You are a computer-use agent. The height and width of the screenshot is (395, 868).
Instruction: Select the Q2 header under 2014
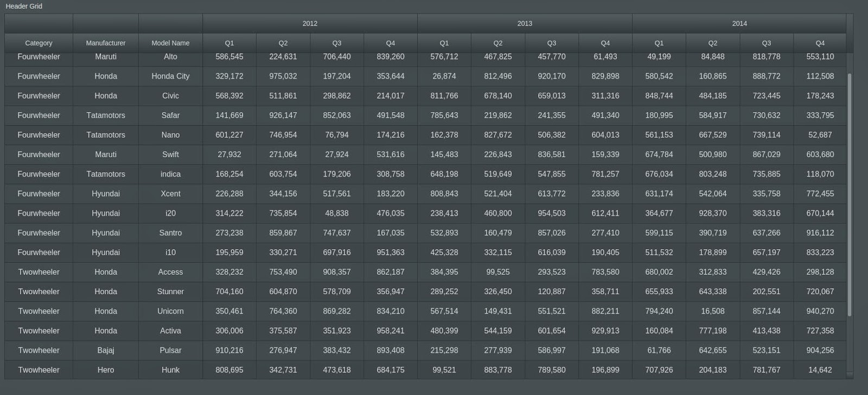[x=713, y=43]
